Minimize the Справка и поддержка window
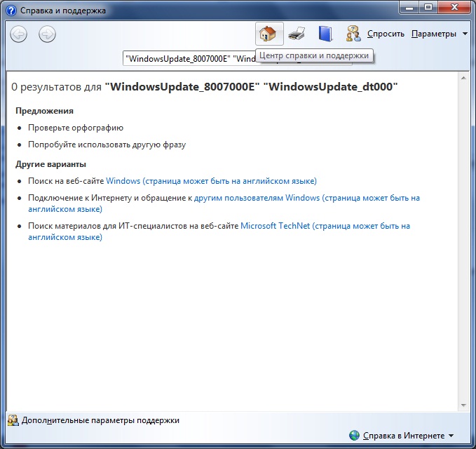The image size is (476, 449). pyautogui.click(x=409, y=8)
